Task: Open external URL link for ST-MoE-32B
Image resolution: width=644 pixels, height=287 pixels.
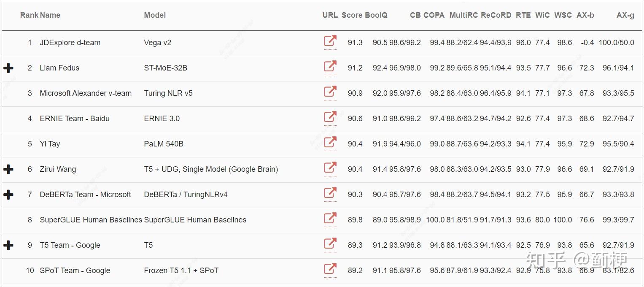Action: coord(330,67)
